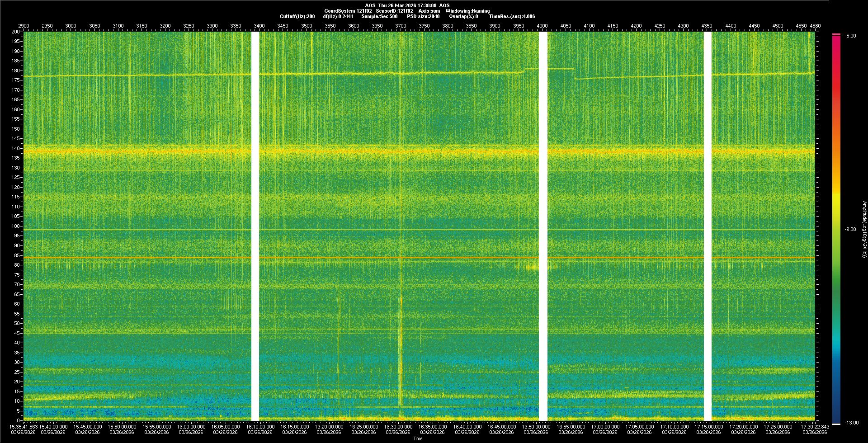Click the TimeRes.(sec):4.096 text
868x443 pixels.
(511, 16)
